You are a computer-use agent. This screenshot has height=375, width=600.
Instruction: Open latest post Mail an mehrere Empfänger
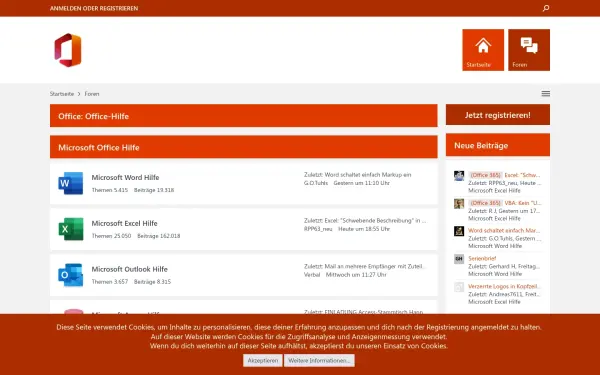click(375, 266)
